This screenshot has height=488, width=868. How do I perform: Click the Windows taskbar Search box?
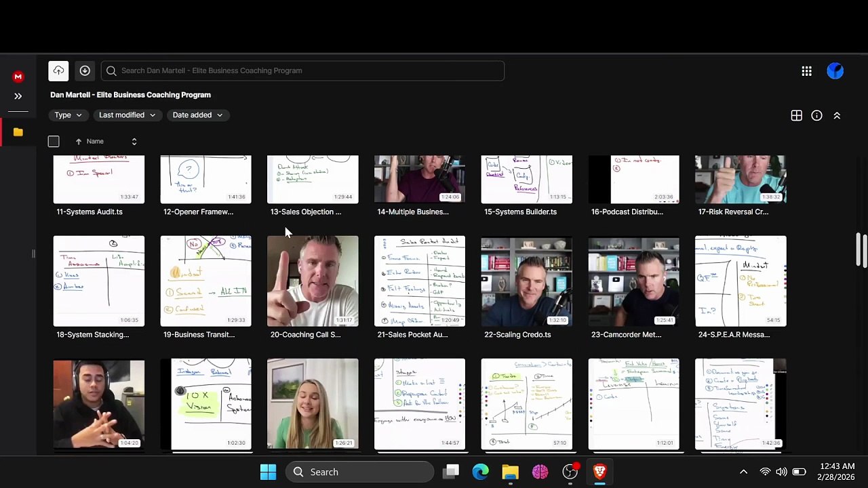tap(359, 472)
